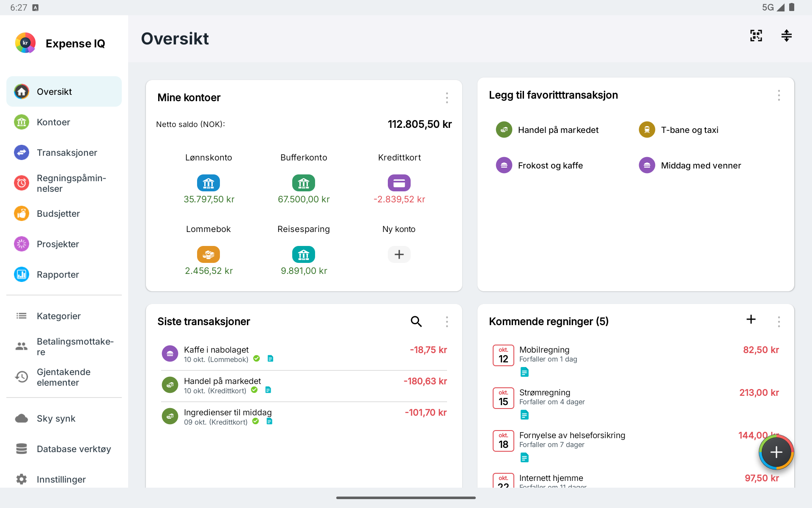Select the Reisesparing account icon
Viewport: 812px width, 508px height.
pos(304,254)
